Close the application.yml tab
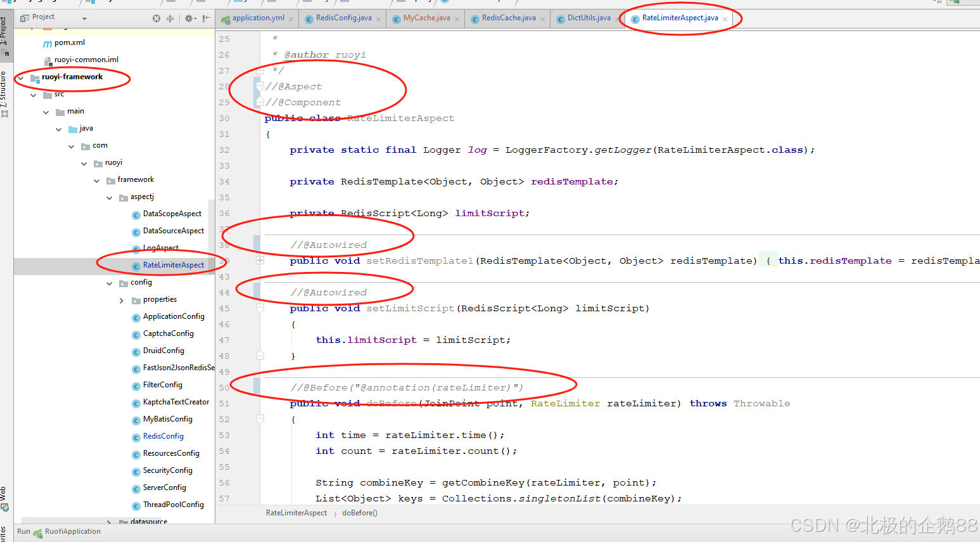This screenshot has height=542, width=980. coord(291,19)
